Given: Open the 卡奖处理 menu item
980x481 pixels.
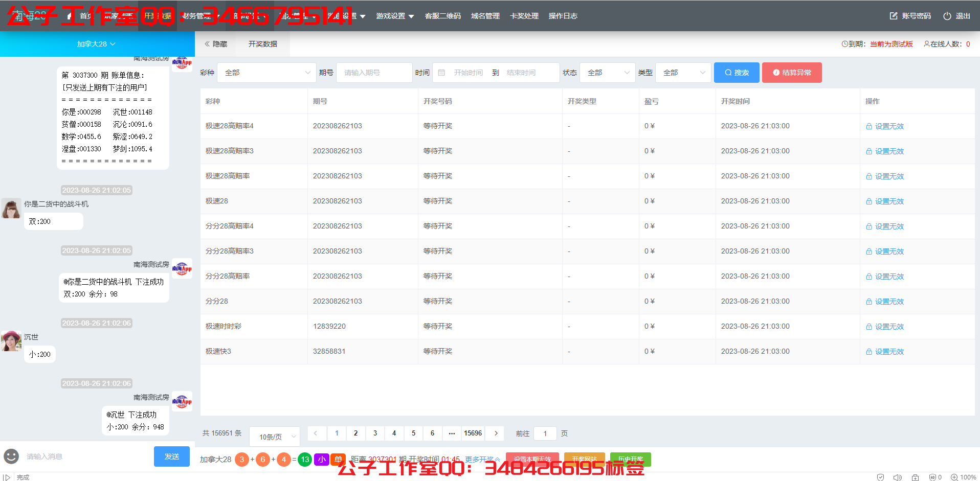Looking at the screenshot, I should [x=524, y=16].
